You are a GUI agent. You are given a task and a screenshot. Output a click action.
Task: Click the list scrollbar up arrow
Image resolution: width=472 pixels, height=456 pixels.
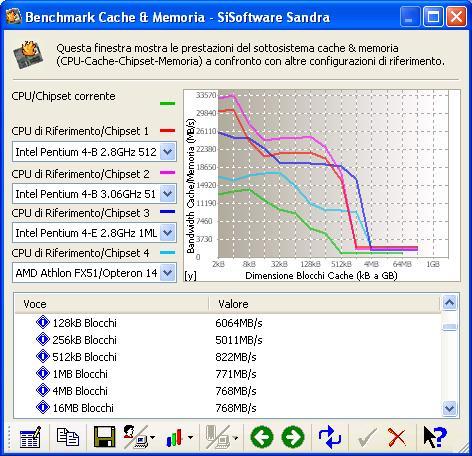coord(449,303)
